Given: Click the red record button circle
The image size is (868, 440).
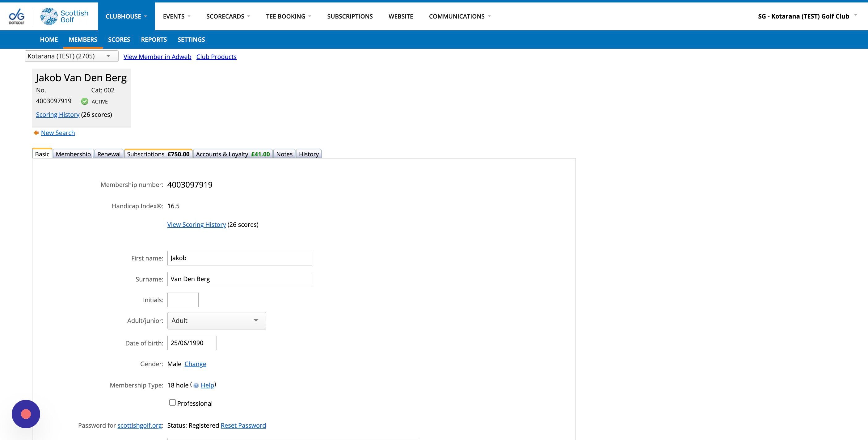Looking at the screenshot, I should (26, 414).
